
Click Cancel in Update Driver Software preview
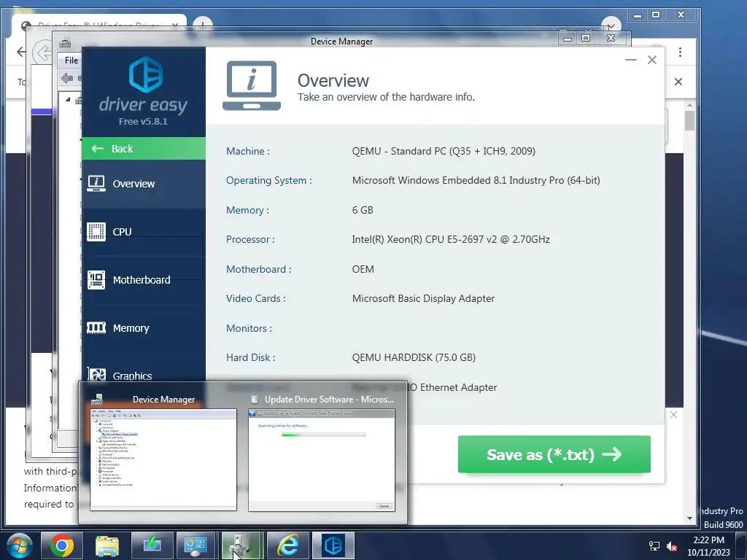(384, 506)
